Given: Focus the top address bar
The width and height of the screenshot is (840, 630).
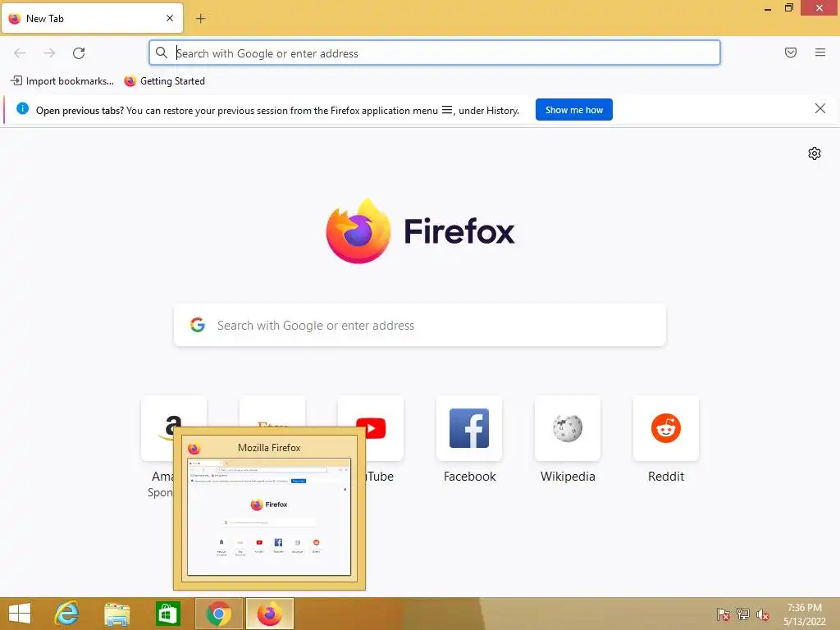Looking at the screenshot, I should [x=435, y=53].
